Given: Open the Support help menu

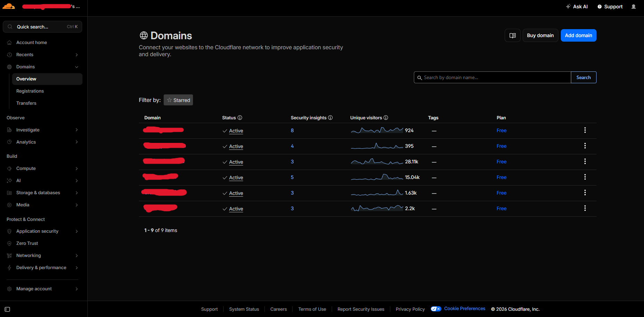Looking at the screenshot, I should tap(610, 7).
